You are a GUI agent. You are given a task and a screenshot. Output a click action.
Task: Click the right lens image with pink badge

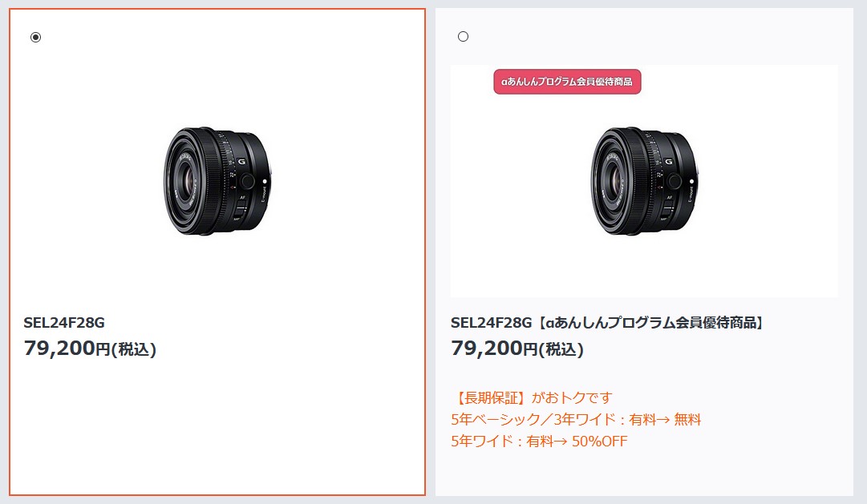pyautogui.click(x=644, y=181)
